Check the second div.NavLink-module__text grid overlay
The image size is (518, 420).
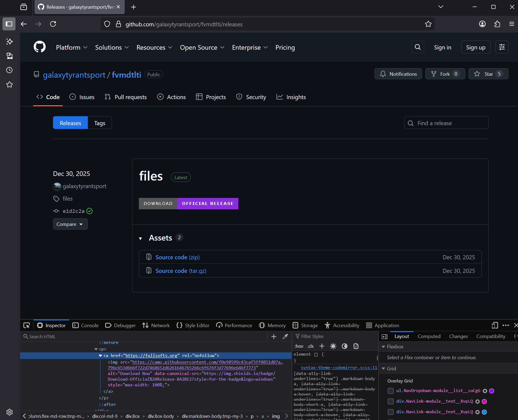pos(391,412)
